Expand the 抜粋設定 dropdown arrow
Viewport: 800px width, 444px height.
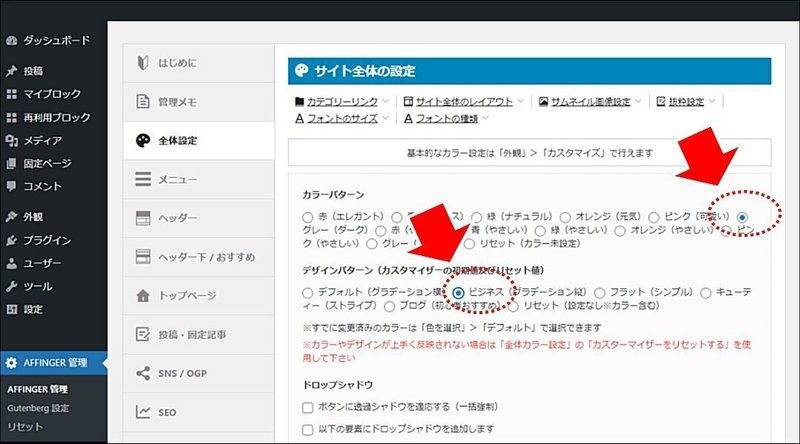(712, 102)
